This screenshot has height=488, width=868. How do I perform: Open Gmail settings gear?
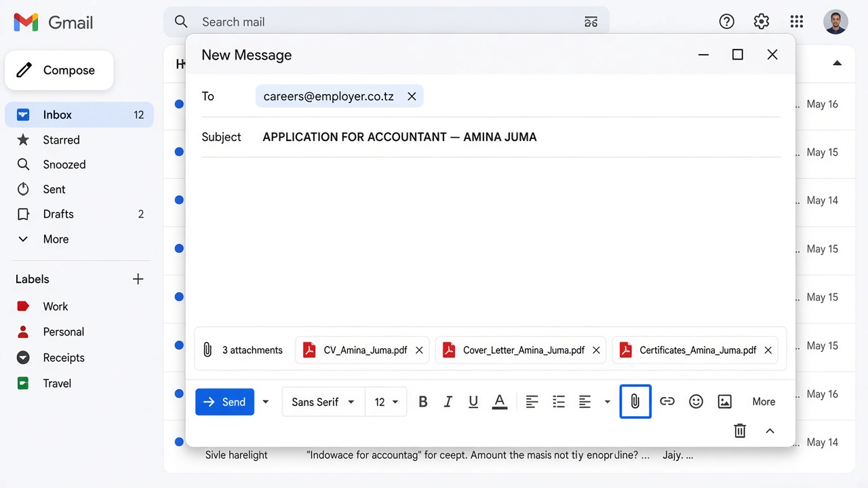(762, 22)
